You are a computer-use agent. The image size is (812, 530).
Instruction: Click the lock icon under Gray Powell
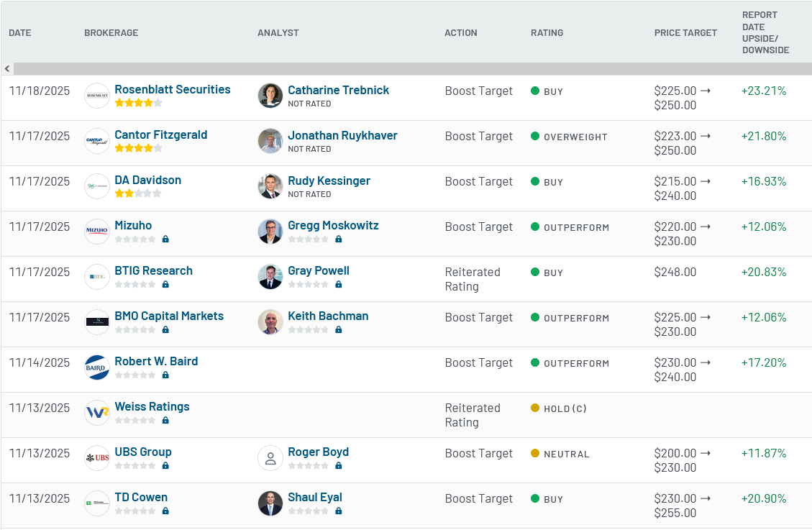pos(339,284)
